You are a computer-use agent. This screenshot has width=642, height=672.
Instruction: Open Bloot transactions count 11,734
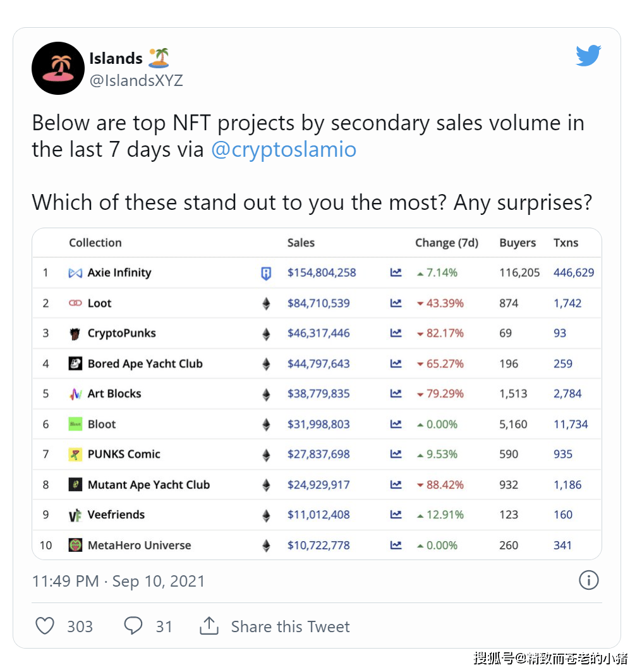click(571, 424)
